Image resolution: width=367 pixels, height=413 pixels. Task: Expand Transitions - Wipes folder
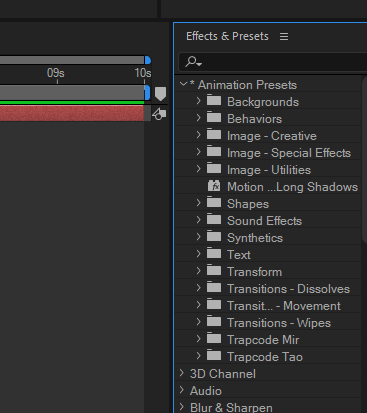pyautogui.click(x=199, y=322)
